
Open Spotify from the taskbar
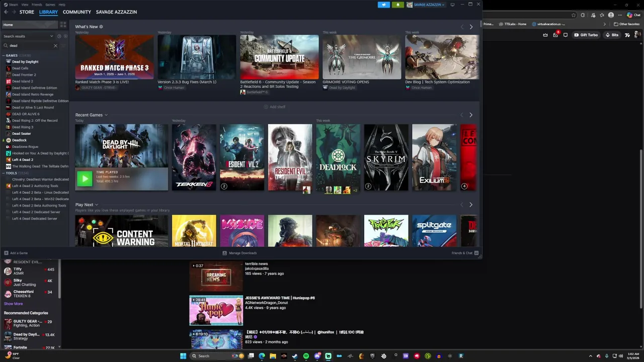306,356
